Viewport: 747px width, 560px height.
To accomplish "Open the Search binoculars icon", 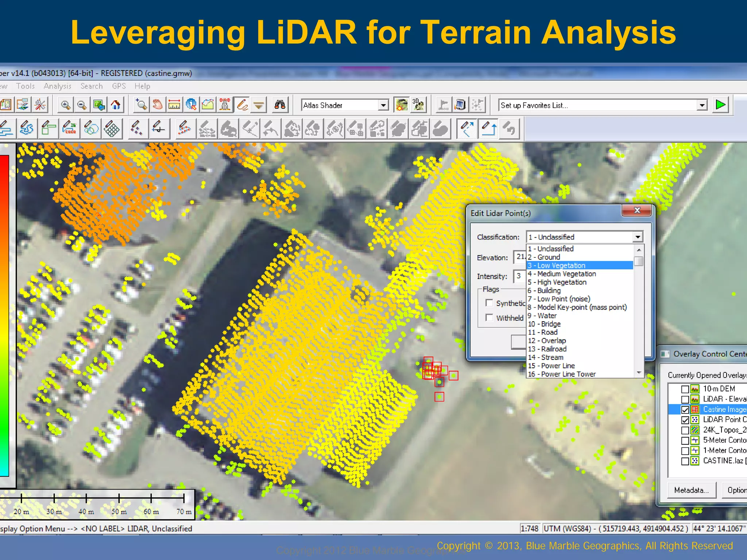I will point(280,105).
